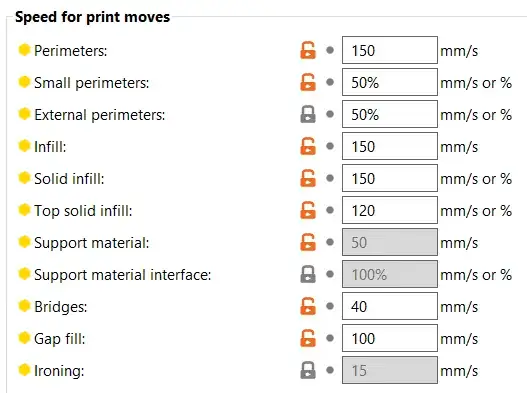527x393 pixels.
Task: Click the grey reset dot beside Perimeters field
Action: tap(330, 50)
